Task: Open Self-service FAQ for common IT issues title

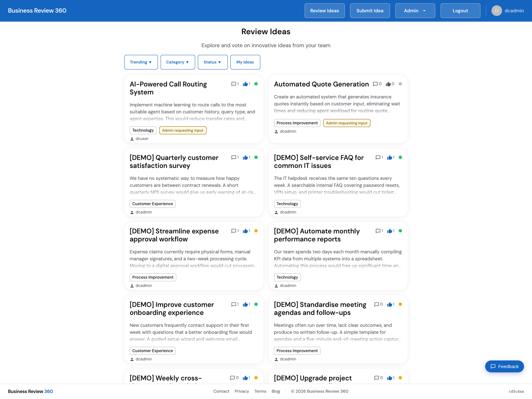Action: 319,162
